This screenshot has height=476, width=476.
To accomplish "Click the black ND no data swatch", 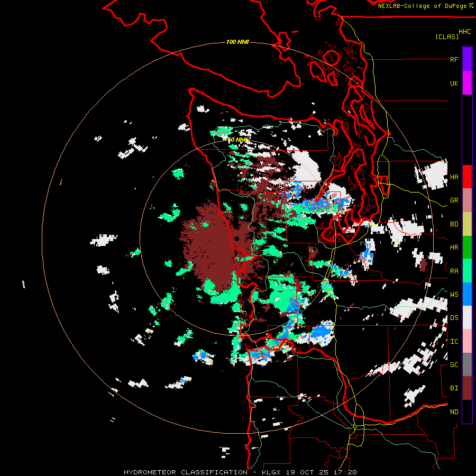I will pyautogui.click(x=467, y=411).
